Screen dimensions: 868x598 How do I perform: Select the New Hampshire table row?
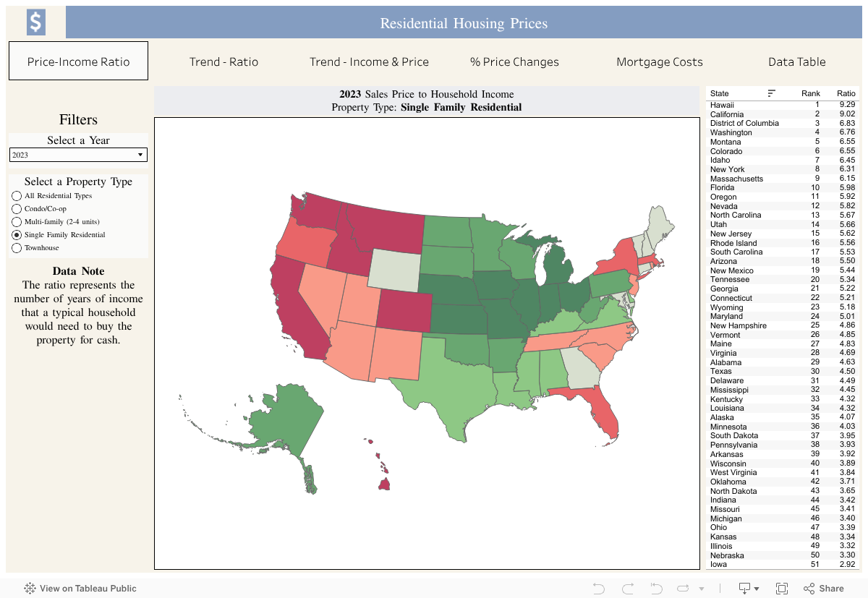coord(783,325)
